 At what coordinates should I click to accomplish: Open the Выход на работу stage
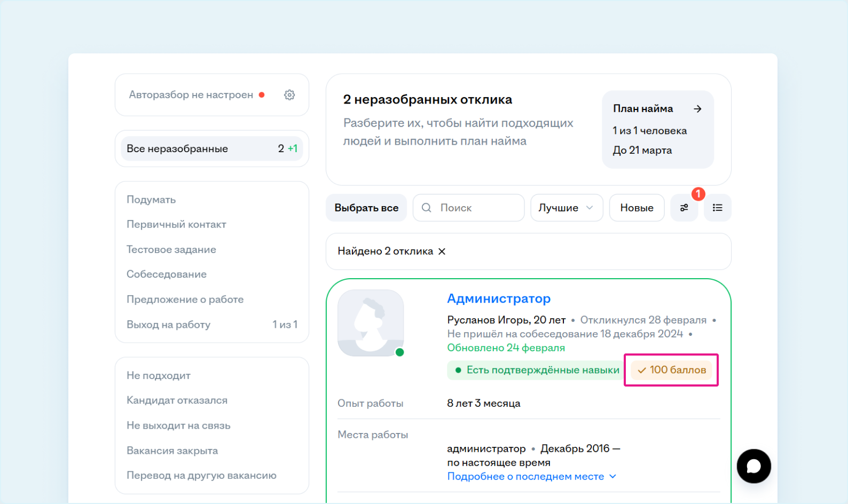coord(169,325)
